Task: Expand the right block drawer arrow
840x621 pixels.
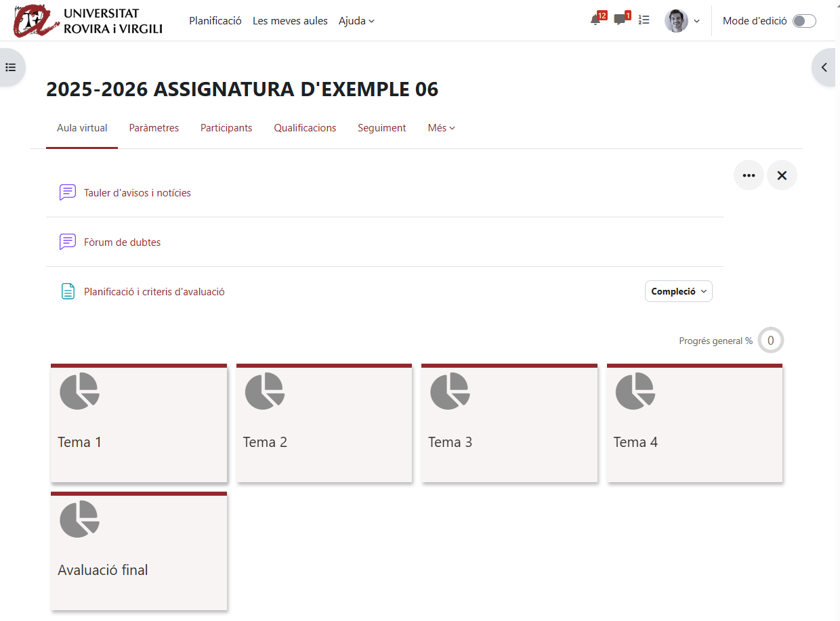Action: tap(824, 67)
